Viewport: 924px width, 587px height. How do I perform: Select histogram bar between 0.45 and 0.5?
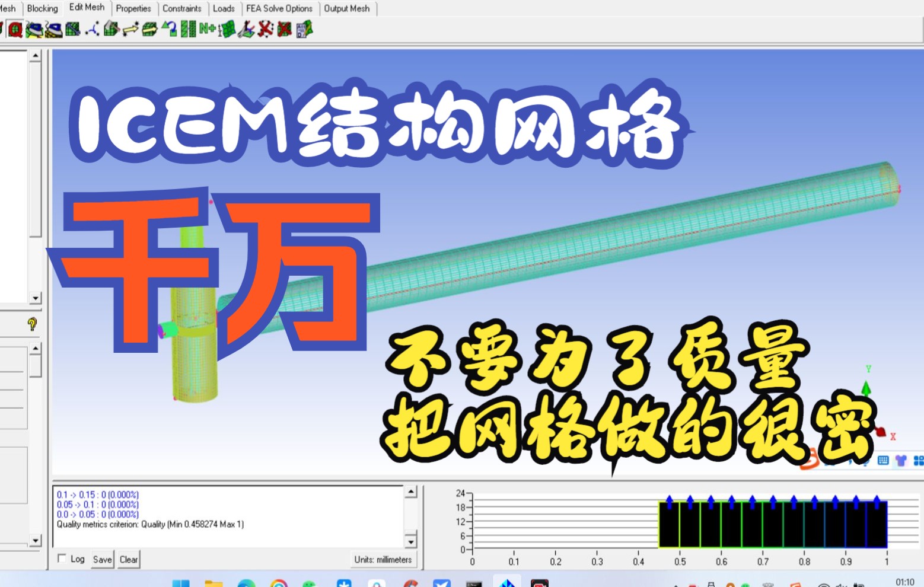670,524
